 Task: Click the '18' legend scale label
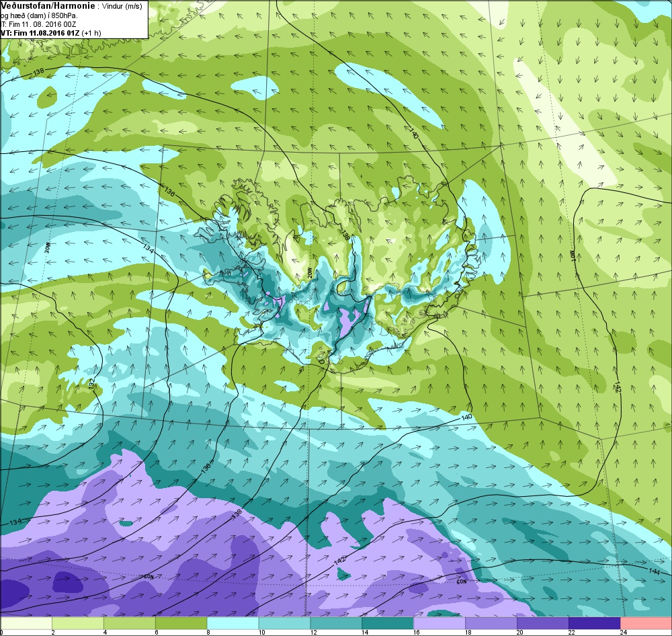pyautogui.click(x=468, y=633)
